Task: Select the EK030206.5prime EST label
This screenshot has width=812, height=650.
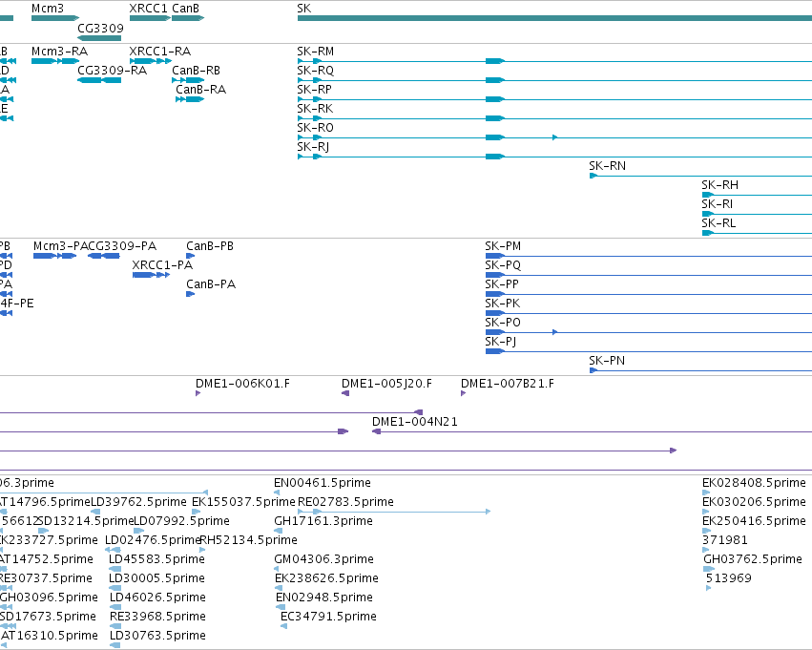Action: (754, 502)
